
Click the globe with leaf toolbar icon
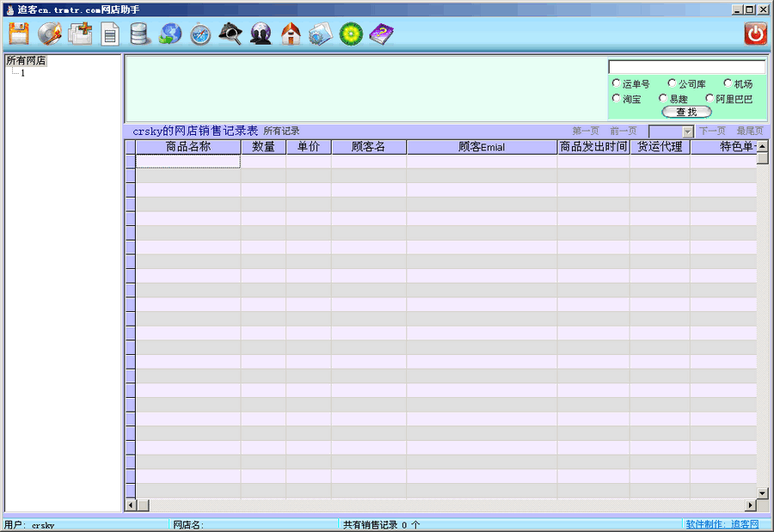pyautogui.click(x=169, y=34)
